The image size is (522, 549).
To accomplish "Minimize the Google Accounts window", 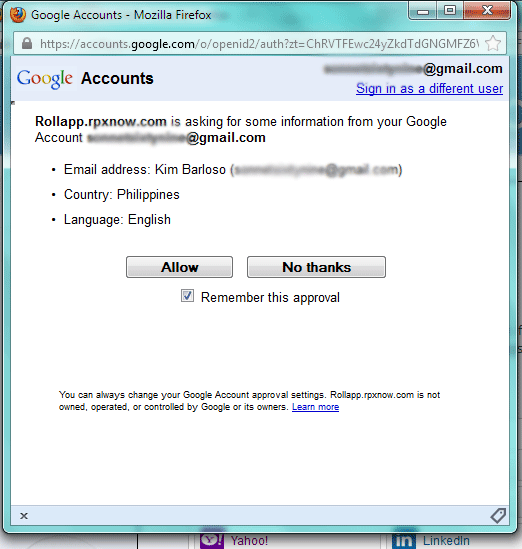I will click(x=423, y=11).
